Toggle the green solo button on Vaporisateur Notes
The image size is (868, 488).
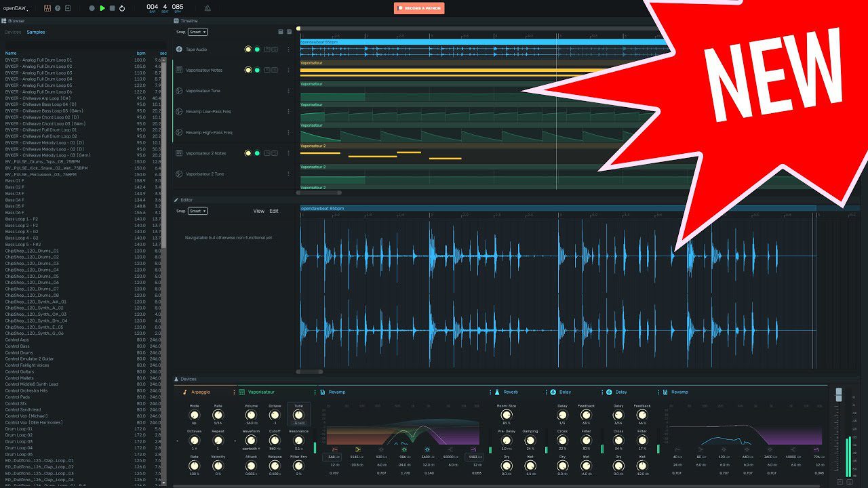257,70
